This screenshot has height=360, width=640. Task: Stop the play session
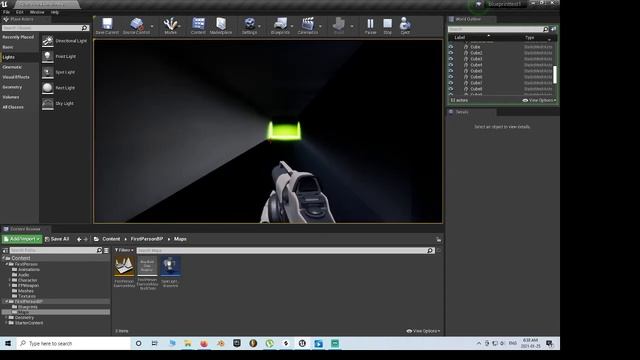click(387, 24)
